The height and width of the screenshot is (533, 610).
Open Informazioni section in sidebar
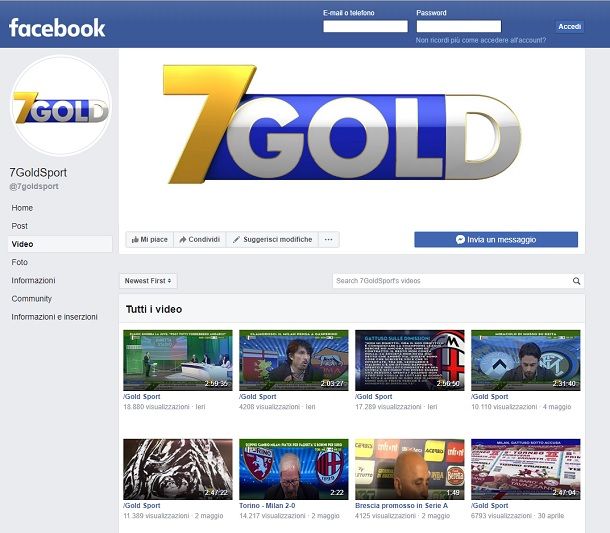[x=33, y=281]
